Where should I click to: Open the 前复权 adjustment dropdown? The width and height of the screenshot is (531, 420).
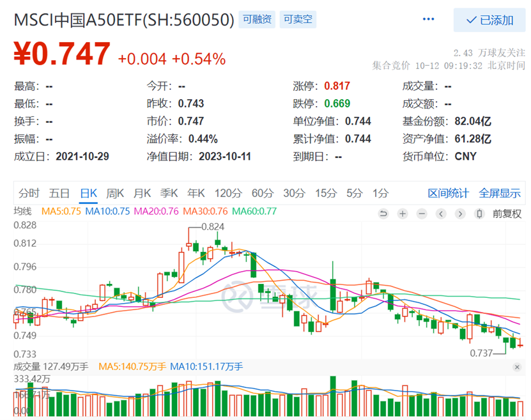pos(506,214)
